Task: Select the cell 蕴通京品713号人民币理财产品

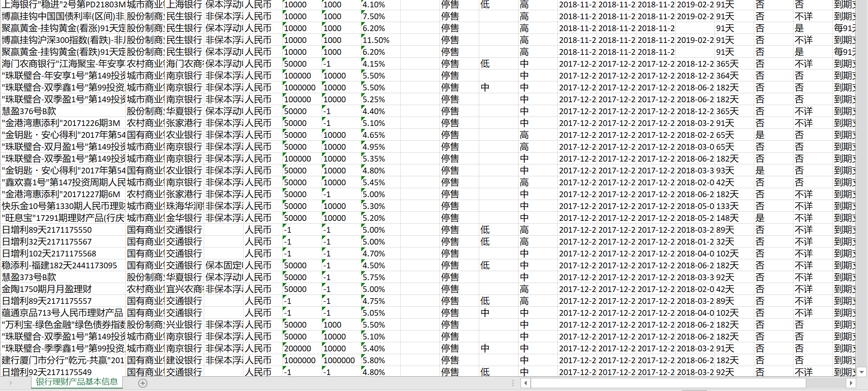Action: (x=63, y=313)
